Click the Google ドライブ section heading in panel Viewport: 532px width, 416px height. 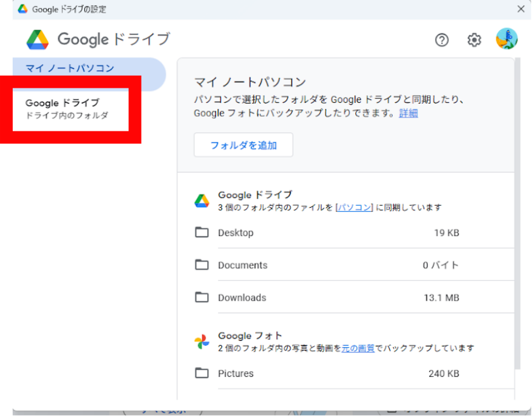point(255,195)
